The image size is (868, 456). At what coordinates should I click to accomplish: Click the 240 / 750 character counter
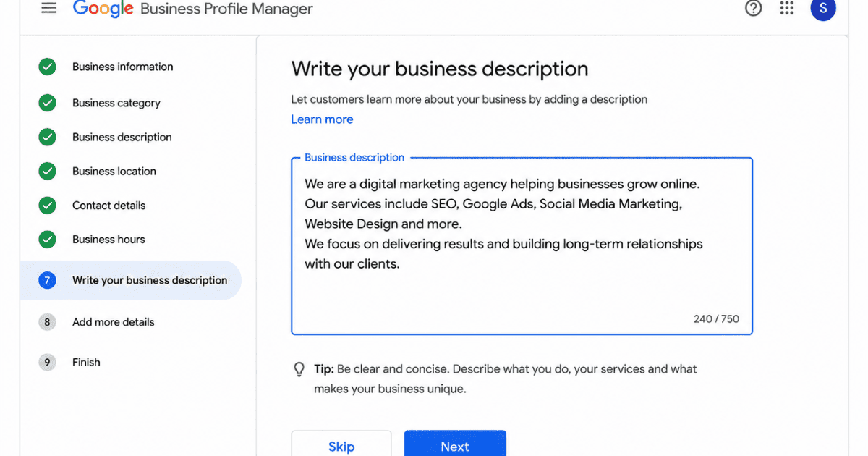pyautogui.click(x=716, y=318)
